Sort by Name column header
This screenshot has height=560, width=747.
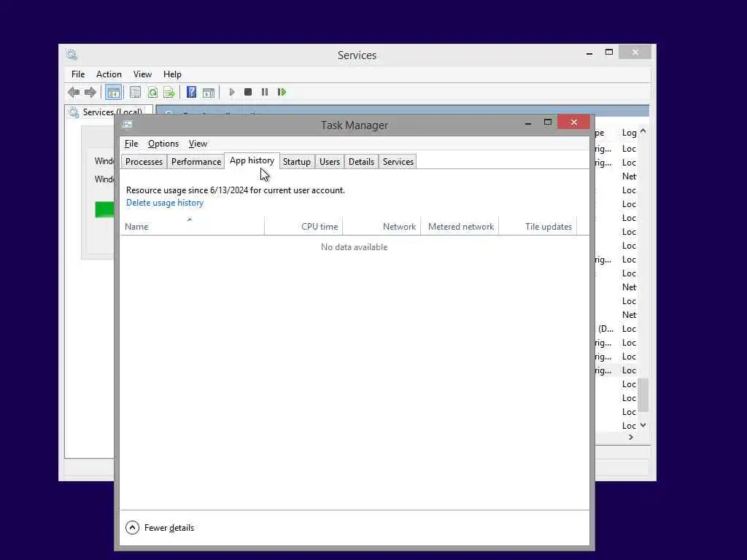(192, 227)
